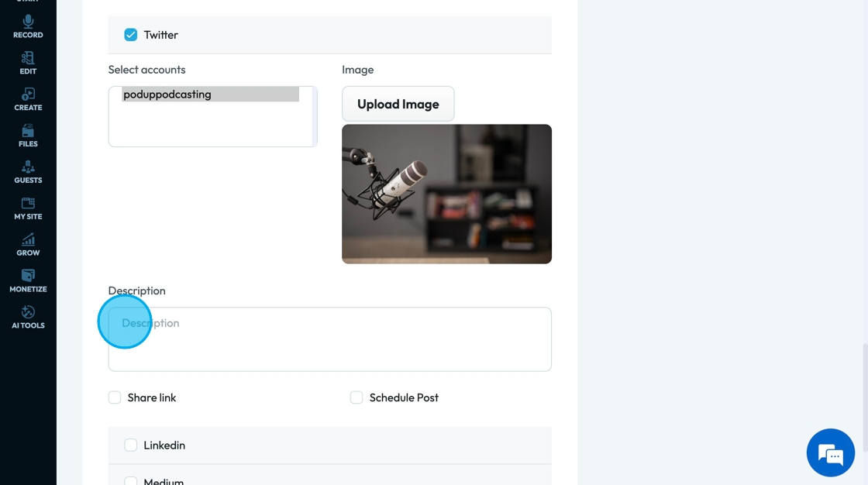The width and height of the screenshot is (868, 485).
Task: Open the live chat support bubble
Action: tap(830, 452)
